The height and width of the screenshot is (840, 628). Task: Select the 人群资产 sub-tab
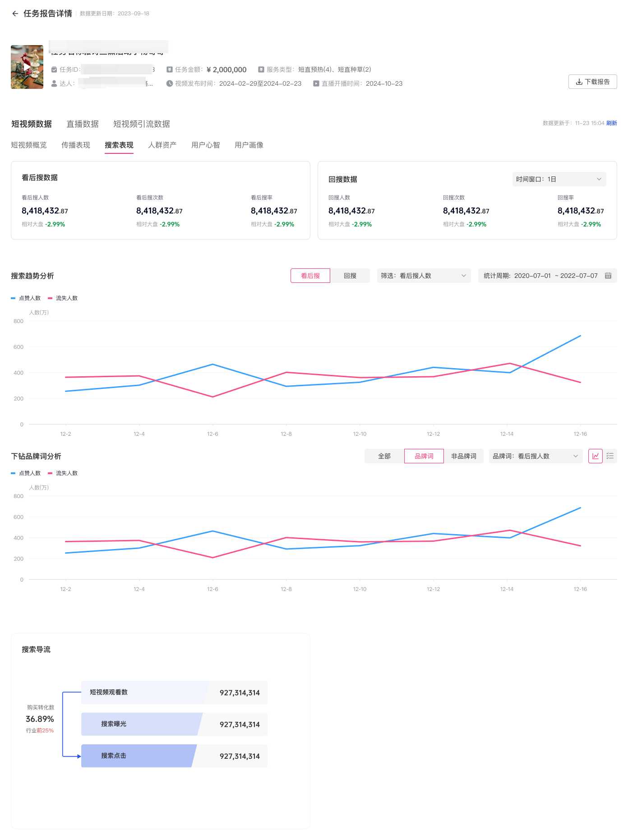click(162, 145)
